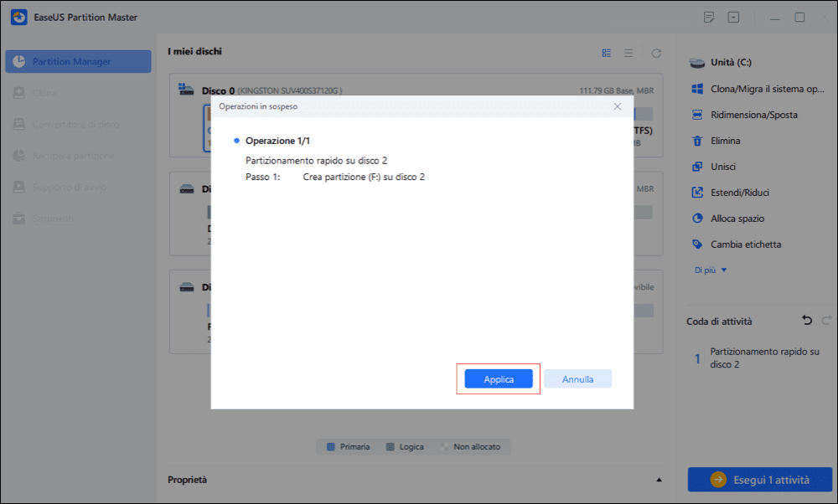Click the refresh disks icon

[656, 53]
